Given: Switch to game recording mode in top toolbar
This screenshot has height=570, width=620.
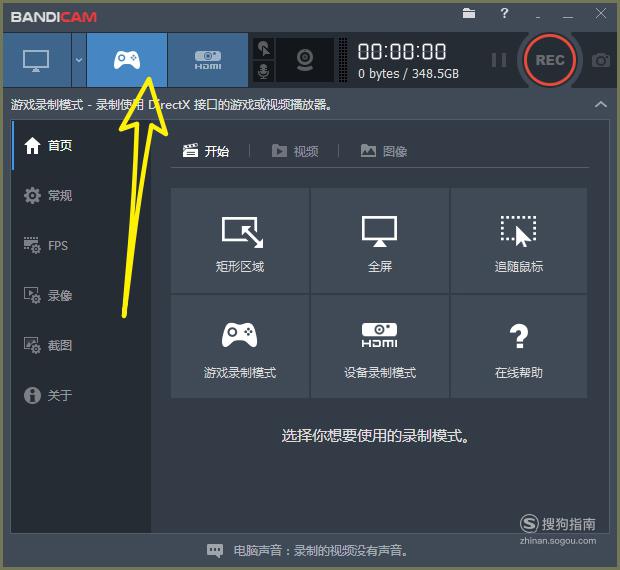Looking at the screenshot, I should tap(127, 60).
